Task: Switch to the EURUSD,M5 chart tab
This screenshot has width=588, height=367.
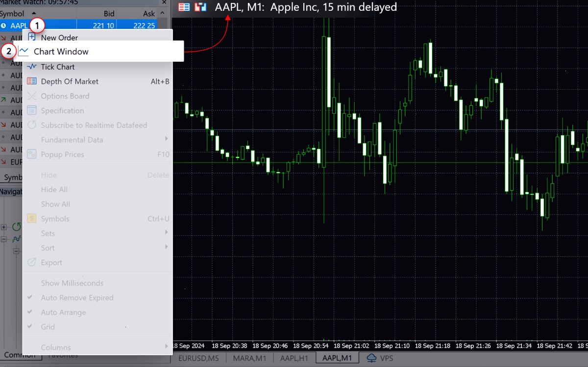Action: coord(198,358)
